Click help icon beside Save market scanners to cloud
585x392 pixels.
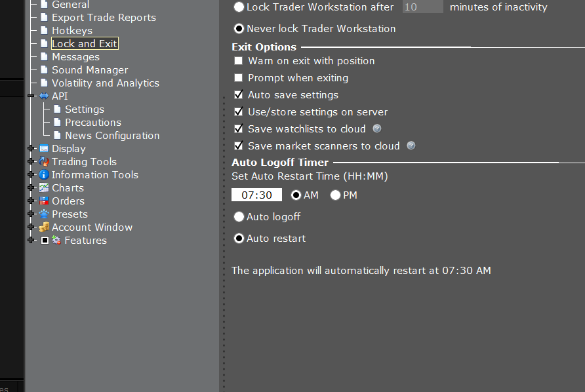pyautogui.click(x=411, y=146)
